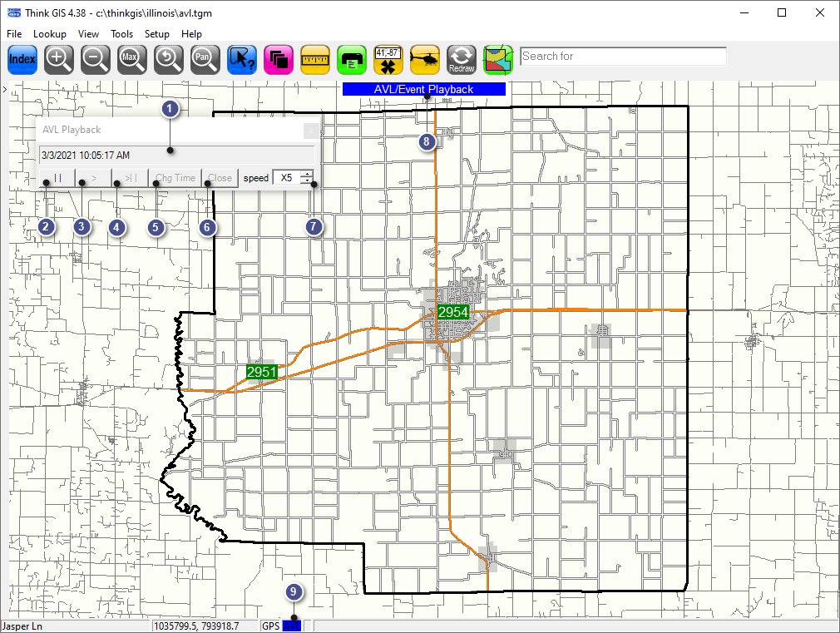Screen dimensions: 840x633
Task: Select the Zoom In magnifier tool
Action: 58,60
